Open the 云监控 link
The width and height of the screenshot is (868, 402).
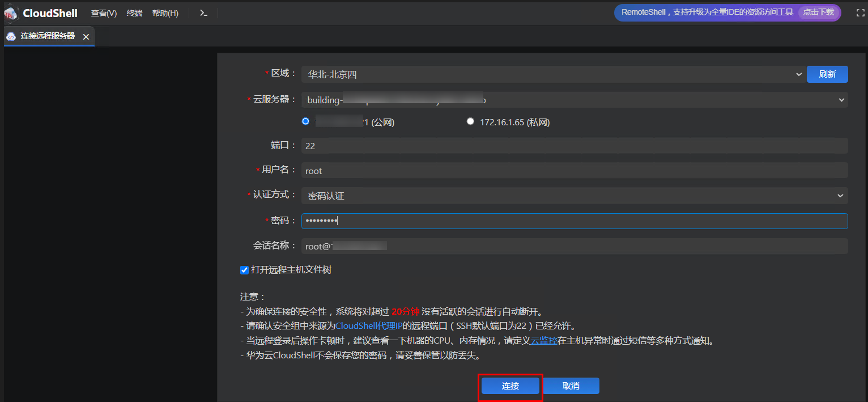pos(544,341)
